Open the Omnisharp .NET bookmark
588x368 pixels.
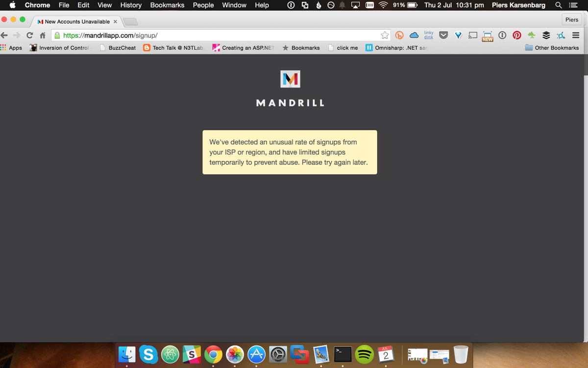[x=396, y=48]
